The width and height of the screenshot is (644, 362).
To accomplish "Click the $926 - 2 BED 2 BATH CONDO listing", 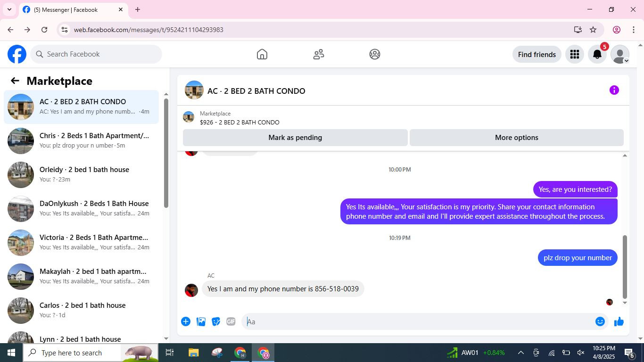I will [x=239, y=122].
